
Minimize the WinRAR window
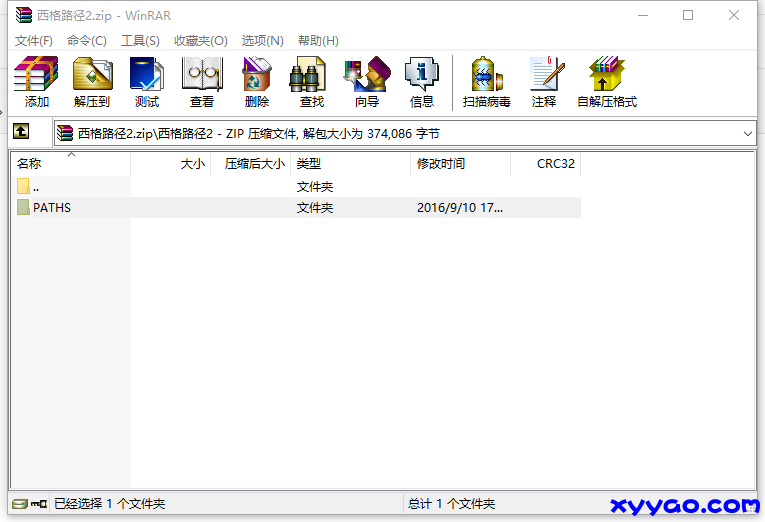(x=643, y=15)
